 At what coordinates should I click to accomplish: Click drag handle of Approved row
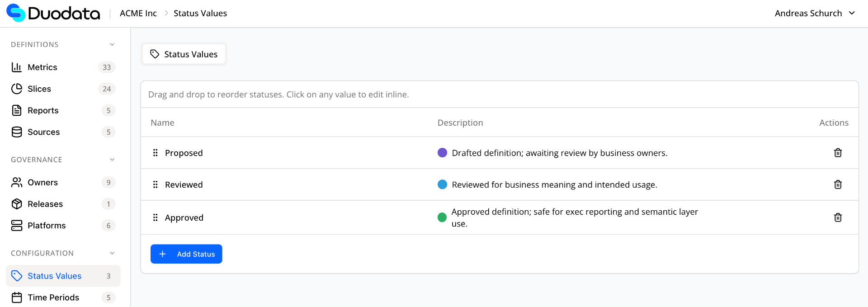pos(155,217)
